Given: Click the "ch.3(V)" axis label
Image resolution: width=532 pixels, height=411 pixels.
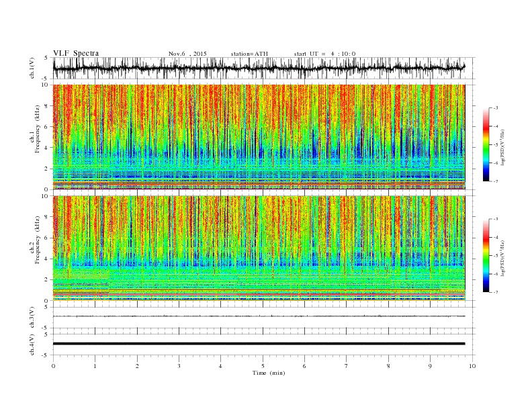Looking at the screenshot, I should [32, 318].
